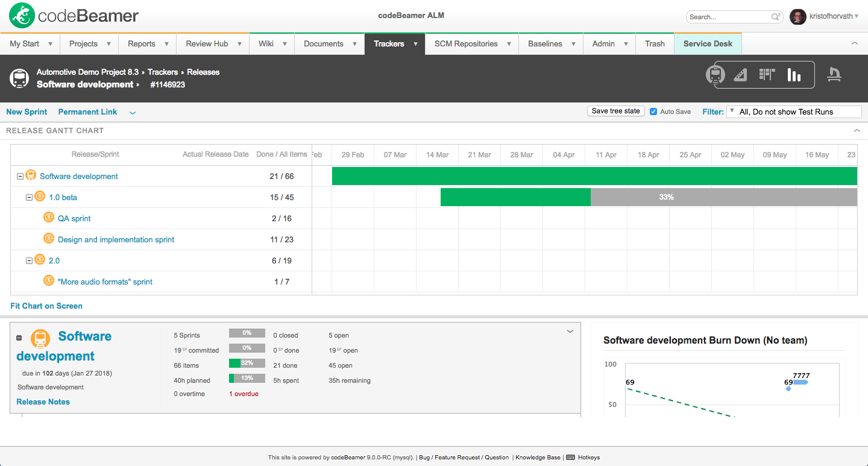
Task: Collapse the Release Gantt Chart section
Action: coord(857,130)
